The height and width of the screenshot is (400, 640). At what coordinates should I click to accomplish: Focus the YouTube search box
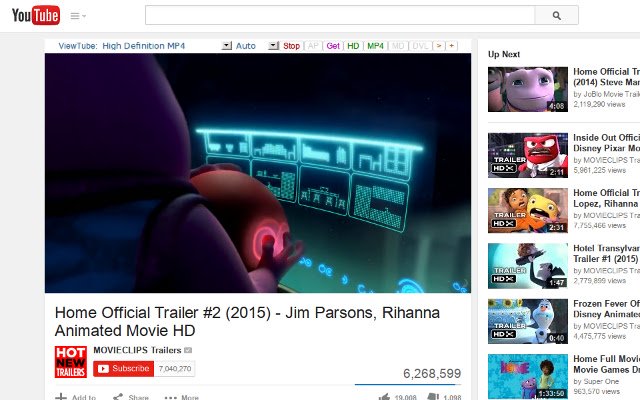click(x=340, y=16)
